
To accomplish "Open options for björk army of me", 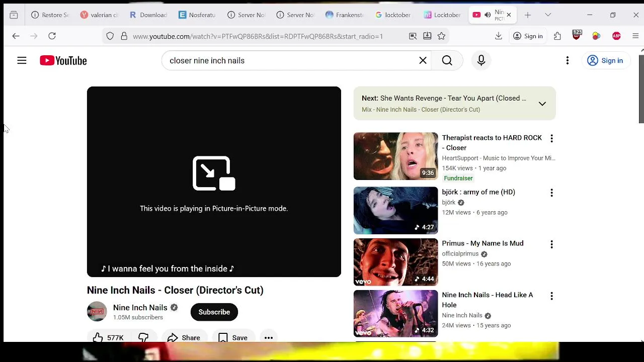I will point(551,193).
